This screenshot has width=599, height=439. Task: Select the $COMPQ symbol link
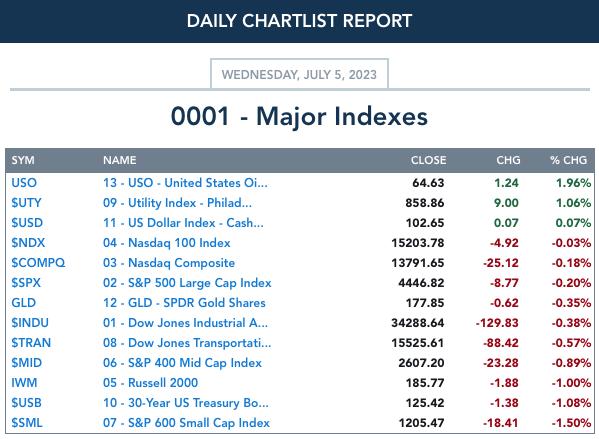pos(38,262)
